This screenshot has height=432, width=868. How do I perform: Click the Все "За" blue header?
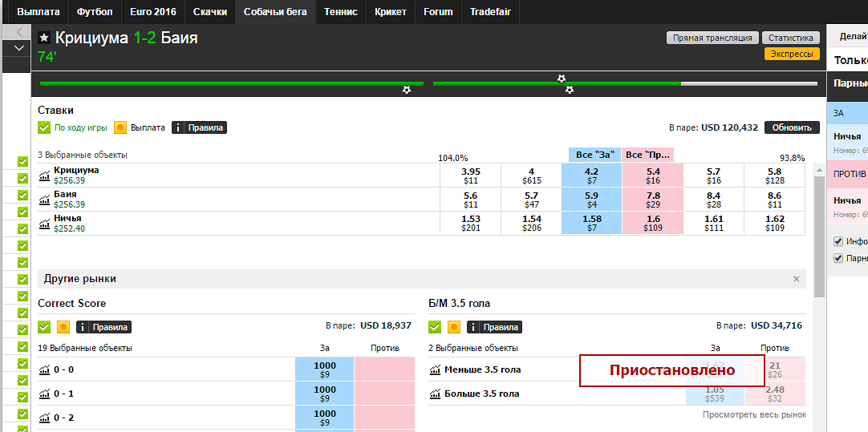(594, 155)
